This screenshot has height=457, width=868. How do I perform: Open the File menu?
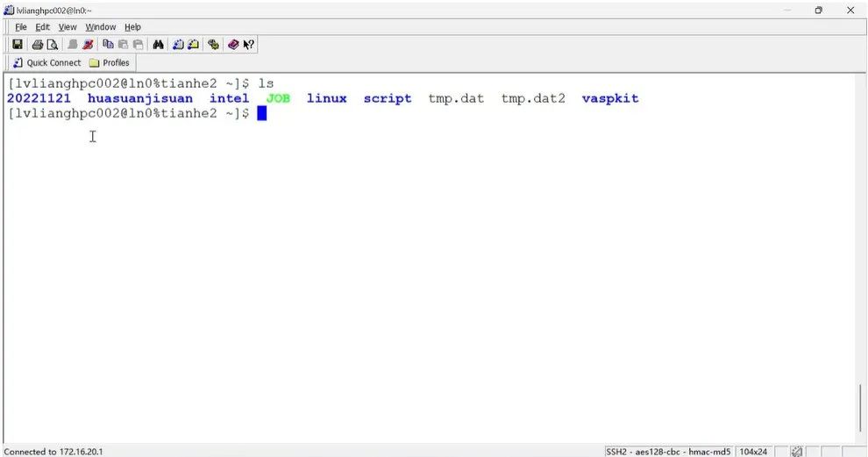20,26
